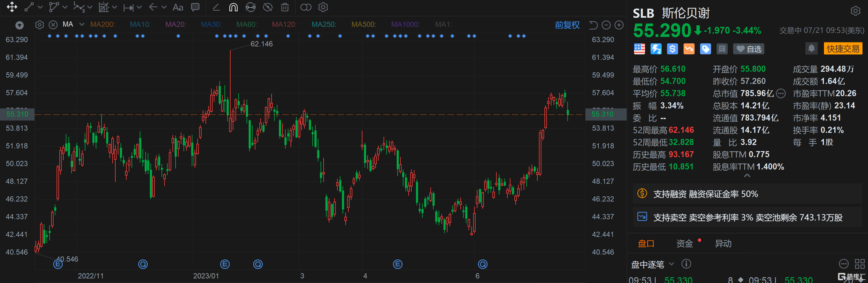
Task: Click the earnings 'E' marker near 2023/01
Action: pos(225,264)
